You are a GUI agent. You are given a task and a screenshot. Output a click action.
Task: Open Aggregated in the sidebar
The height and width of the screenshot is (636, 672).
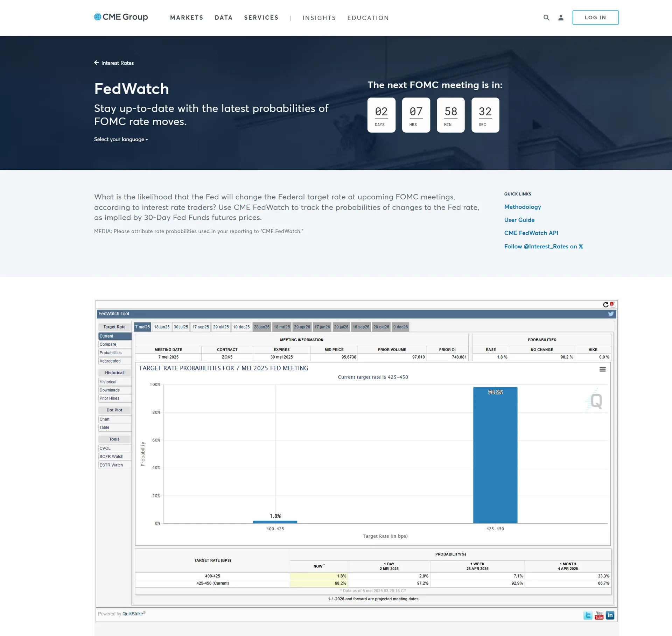[x=115, y=361]
